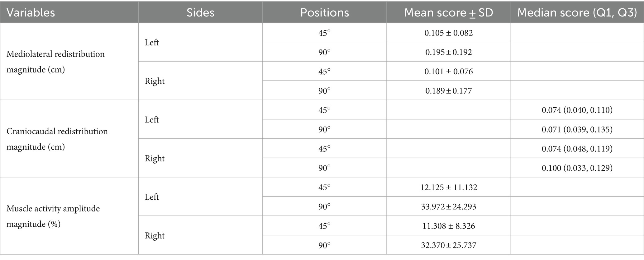644x260 pixels.
Task: Click the value 0.105 ± 0.082
Action: click(449, 33)
